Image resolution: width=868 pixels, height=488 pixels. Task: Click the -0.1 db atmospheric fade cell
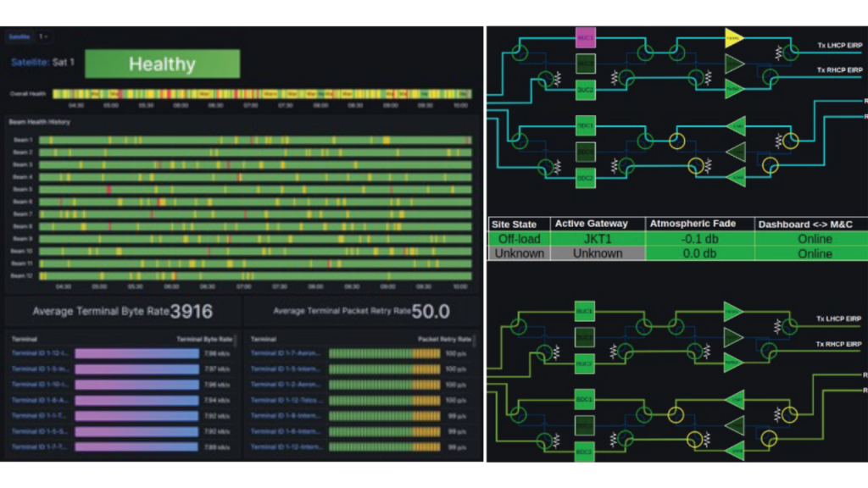click(699, 239)
